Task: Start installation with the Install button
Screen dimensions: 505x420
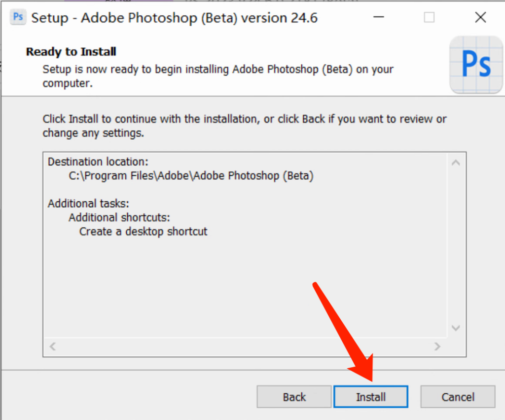Action: (x=371, y=397)
